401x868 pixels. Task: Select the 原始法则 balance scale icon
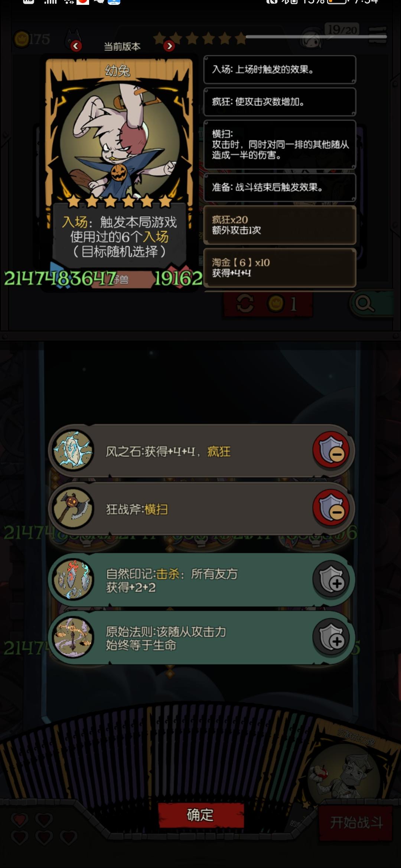(x=73, y=637)
